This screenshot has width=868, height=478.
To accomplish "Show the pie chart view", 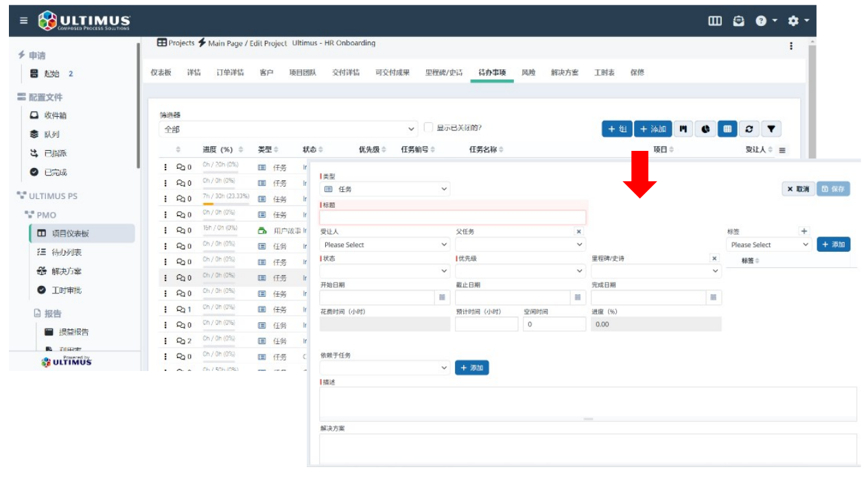I will click(705, 129).
